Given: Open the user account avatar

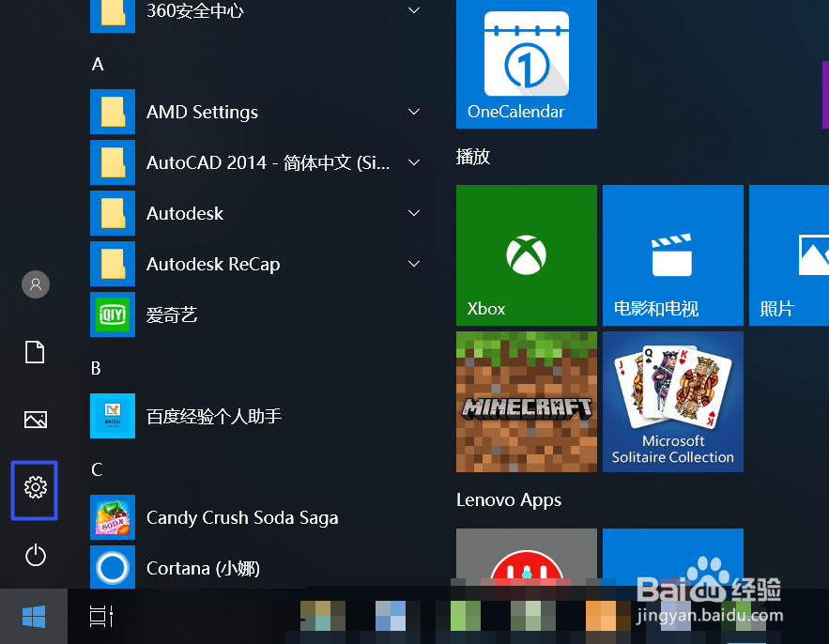Looking at the screenshot, I should [36, 285].
